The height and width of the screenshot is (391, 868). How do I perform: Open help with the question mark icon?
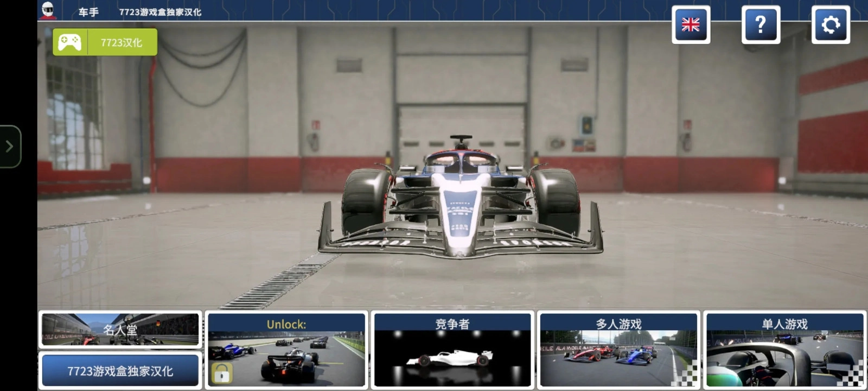click(761, 24)
